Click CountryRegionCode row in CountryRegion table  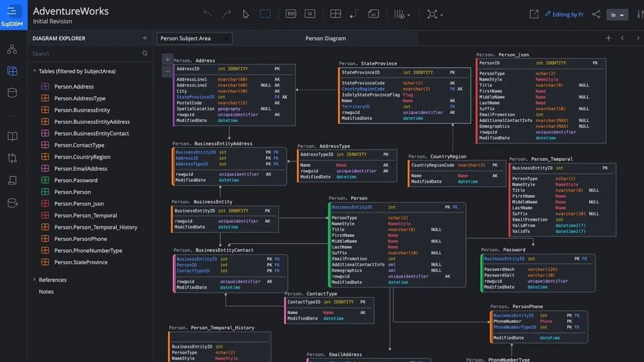click(x=457, y=165)
